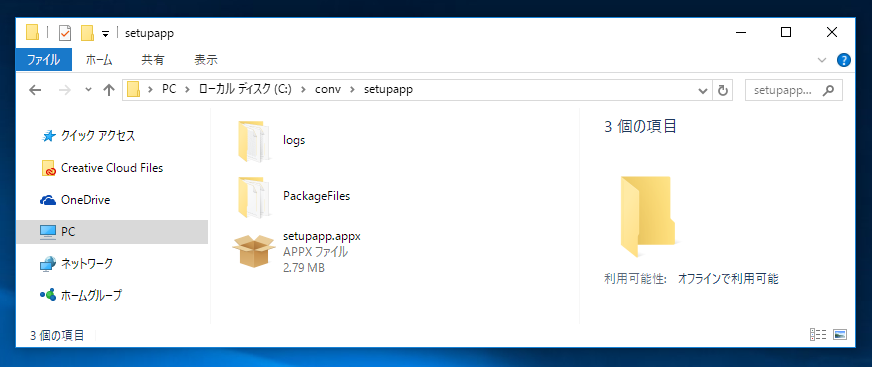Go forward with the right arrow

click(65, 90)
